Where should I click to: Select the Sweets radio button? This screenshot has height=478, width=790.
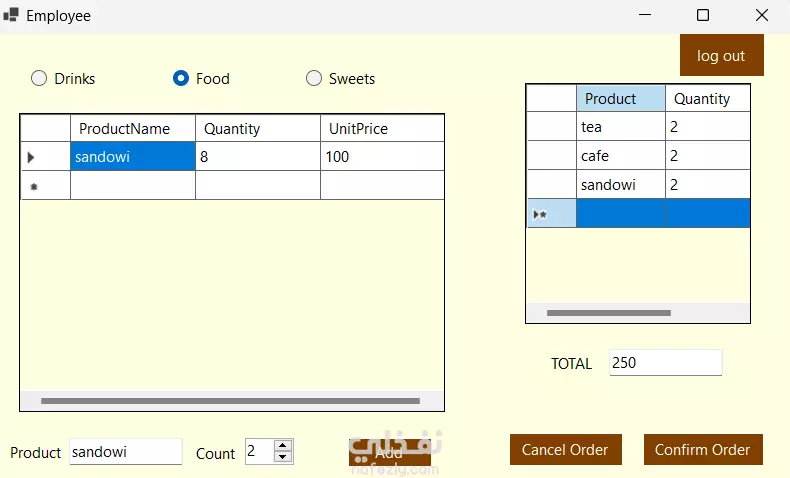tap(314, 78)
